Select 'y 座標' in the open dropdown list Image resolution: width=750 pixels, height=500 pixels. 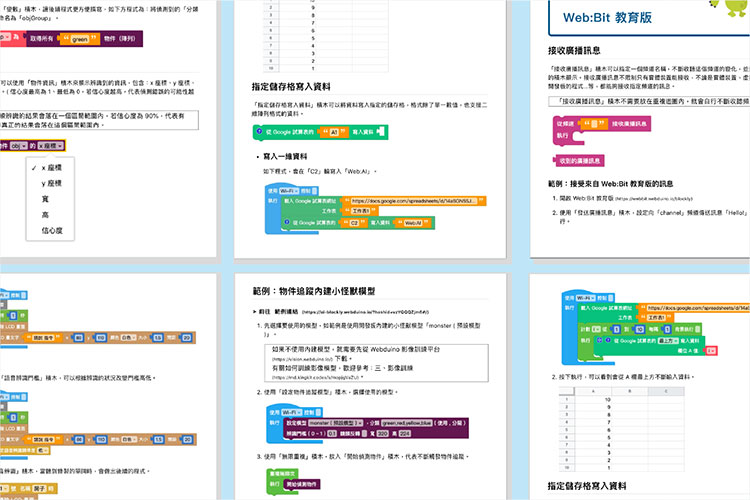(x=51, y=183)
